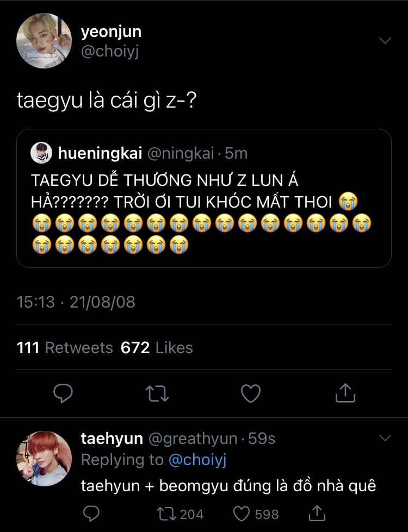
Task: Reply to taehyun's comment
Action: point(92,514)
